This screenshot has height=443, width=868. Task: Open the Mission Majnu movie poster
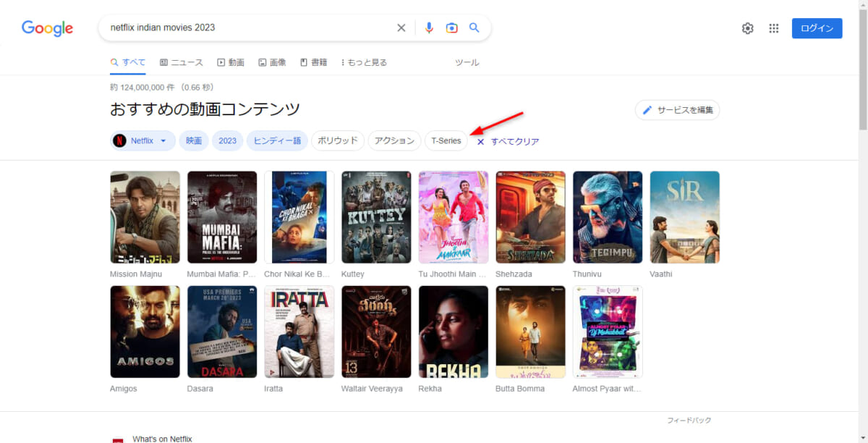pyautogui.click(x=145, y=217)
